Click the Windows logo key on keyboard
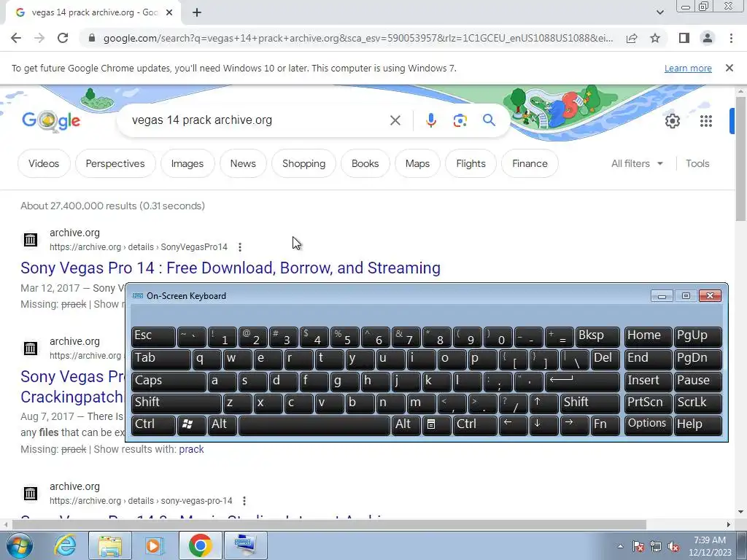Viewport: 747px width, 560px height. coord(192,425)
